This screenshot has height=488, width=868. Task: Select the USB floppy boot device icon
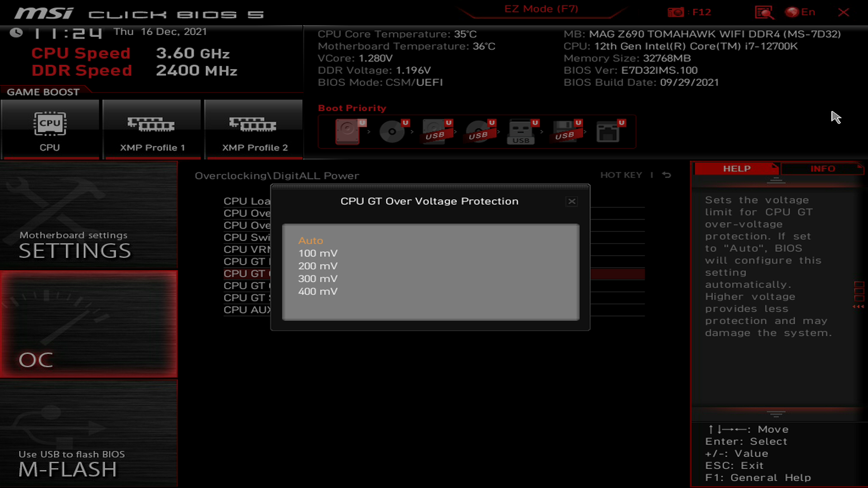[x=566, y=131]
